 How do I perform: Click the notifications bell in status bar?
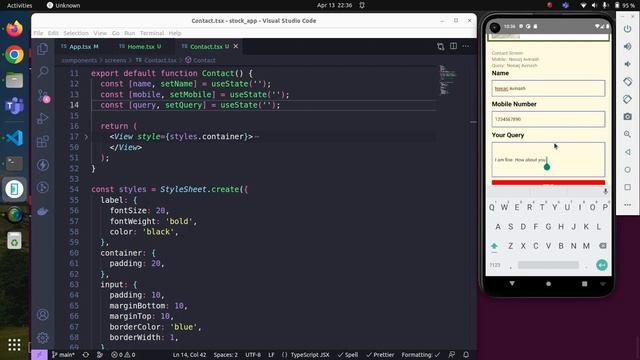coord(466,355)
